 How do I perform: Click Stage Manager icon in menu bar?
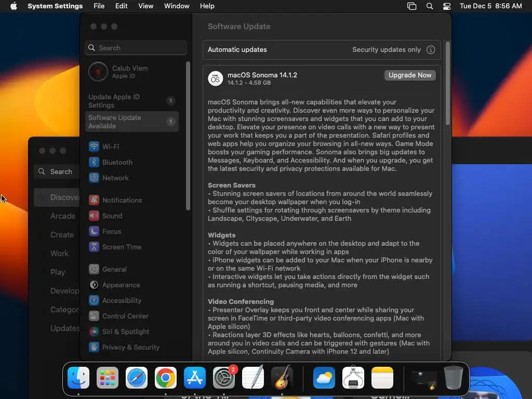(411, 6)
